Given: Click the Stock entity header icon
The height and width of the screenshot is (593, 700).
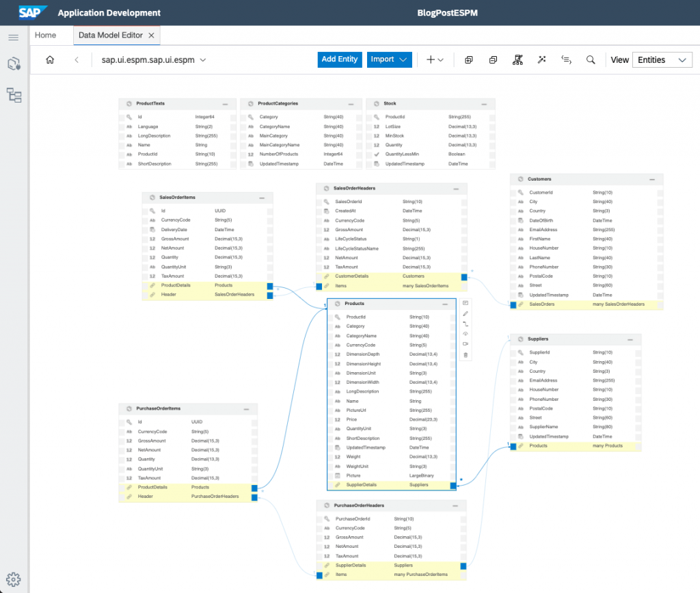Looking at the screenshot, I should 377,103.
